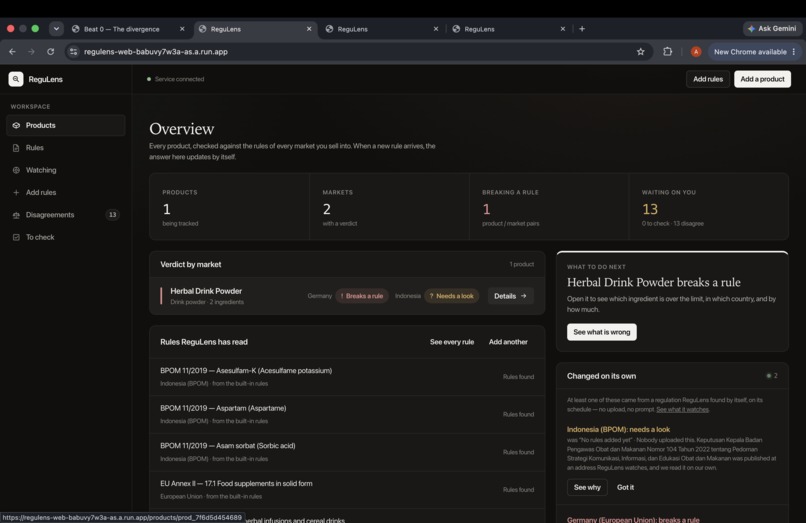Viewport: 806px width, 523px height.
Task: Click See every rule link
Action: point(452,342)
